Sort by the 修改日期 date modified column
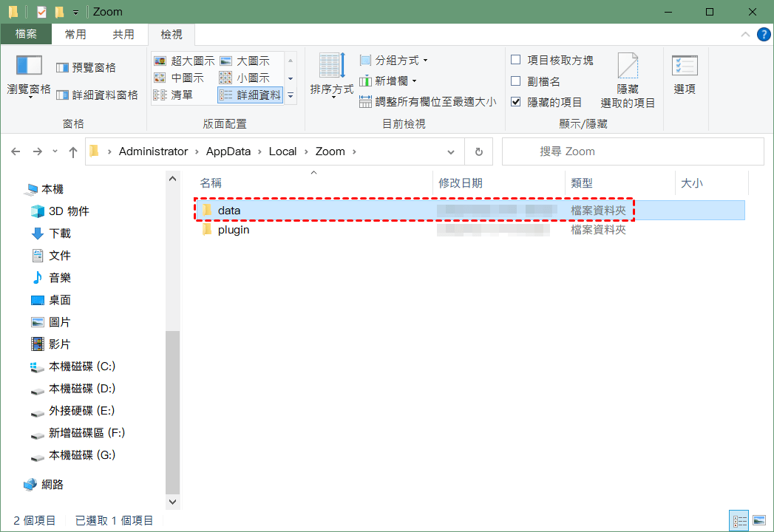The height and width of the screenshot is (532, 774). click(x=498, y=183)
